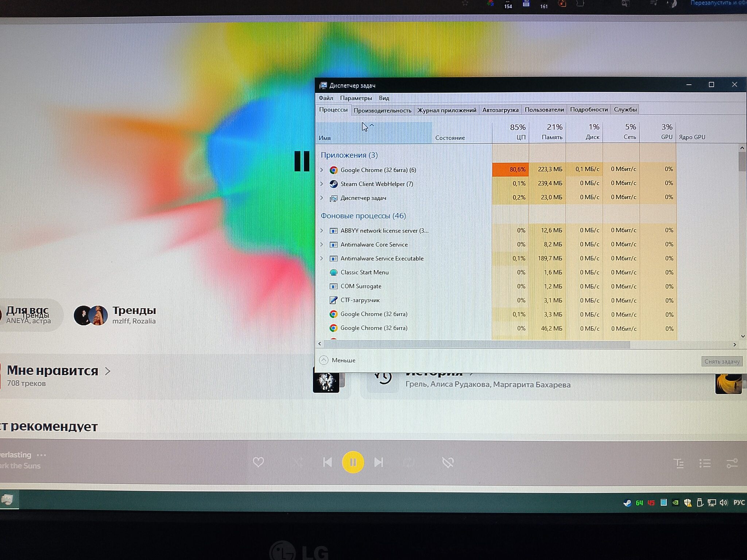This screenshot has width=747, height=560.
Task: Click the Steam icon in system tray
Action: (x=627, y=503)
